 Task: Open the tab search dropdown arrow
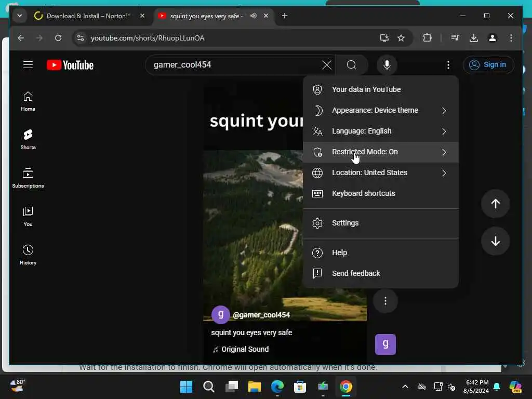(20, 16)
